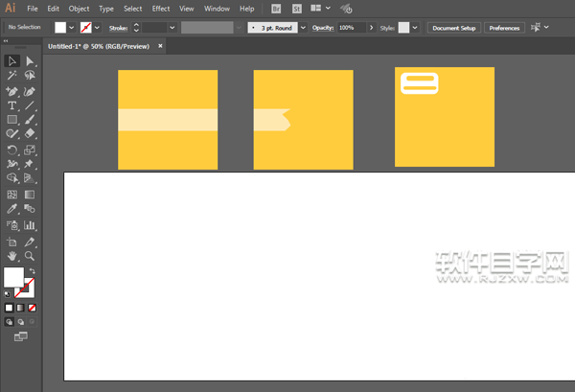
Task: Select the Hand tool
Action: (x=11, y=256)
